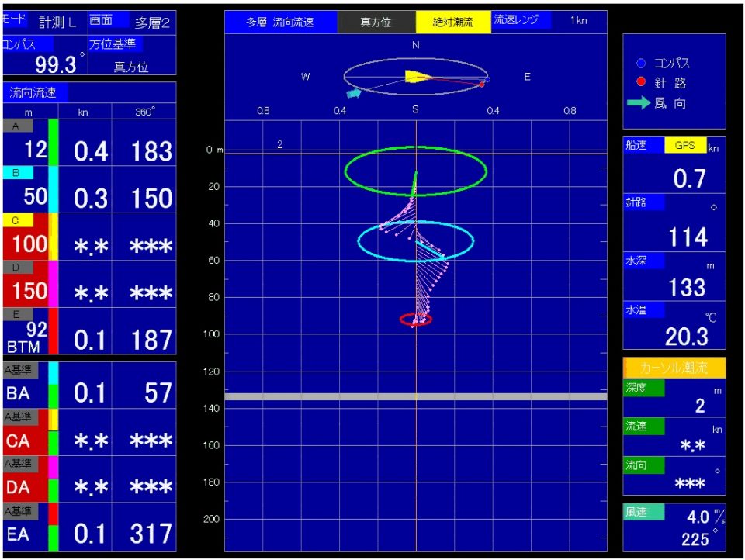This screenshot has width=745, height=560.
Task: Click the blue コンパス circle in legend
Action: pyautogui.click(x=641, y=64)
